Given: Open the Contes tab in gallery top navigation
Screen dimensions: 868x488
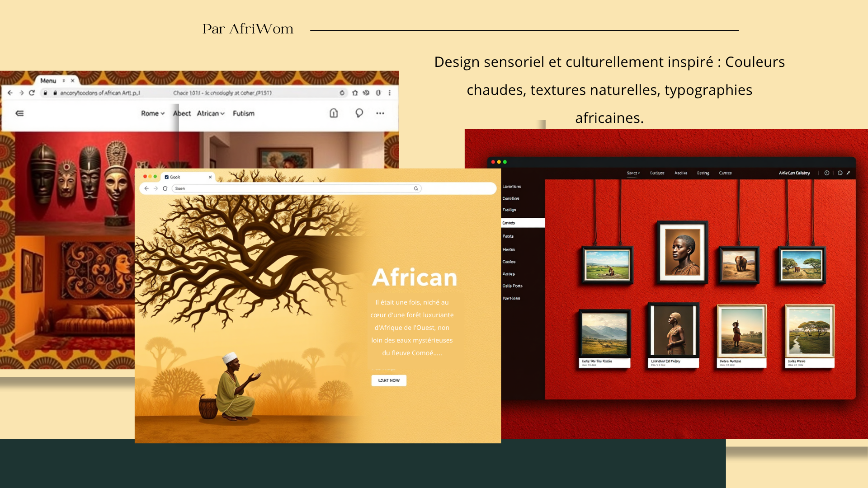Looking at the screenshot, I should [x=725, y=173].
